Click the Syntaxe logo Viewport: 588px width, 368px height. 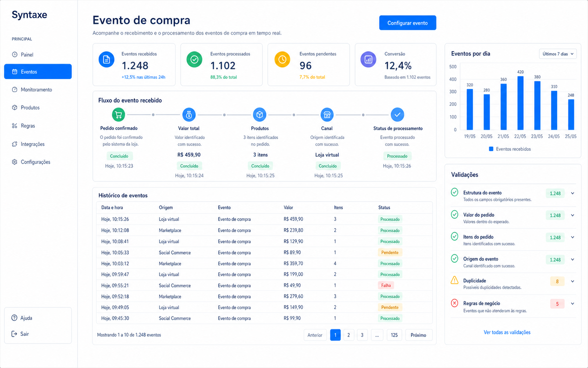29,15
